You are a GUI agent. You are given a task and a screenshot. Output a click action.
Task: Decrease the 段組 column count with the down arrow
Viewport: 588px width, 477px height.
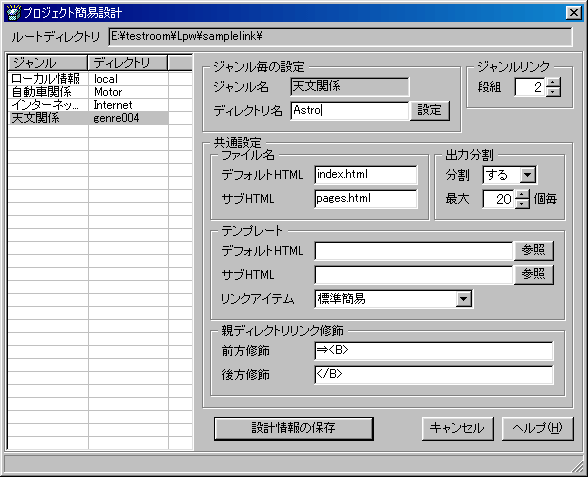click(553, 92)
